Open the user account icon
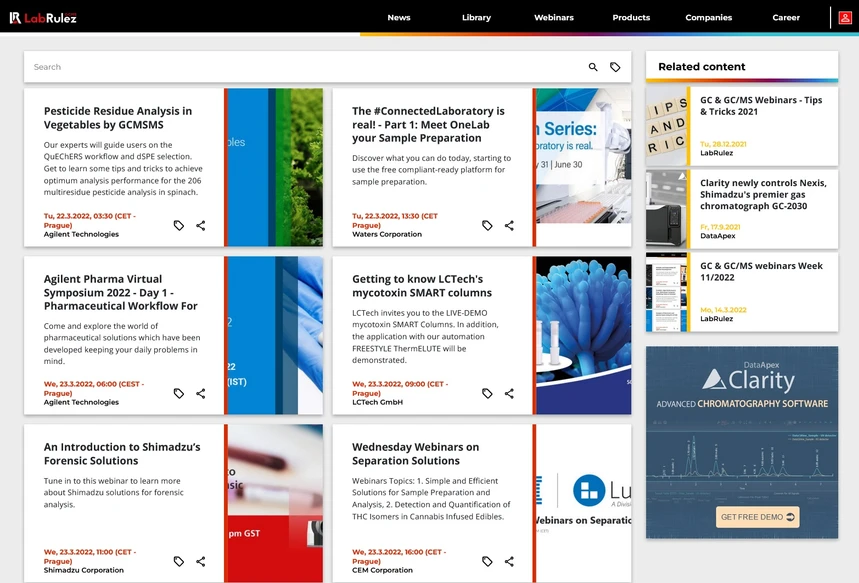The height and width of the screenshot is (583, 859). (x=845, y=18)
